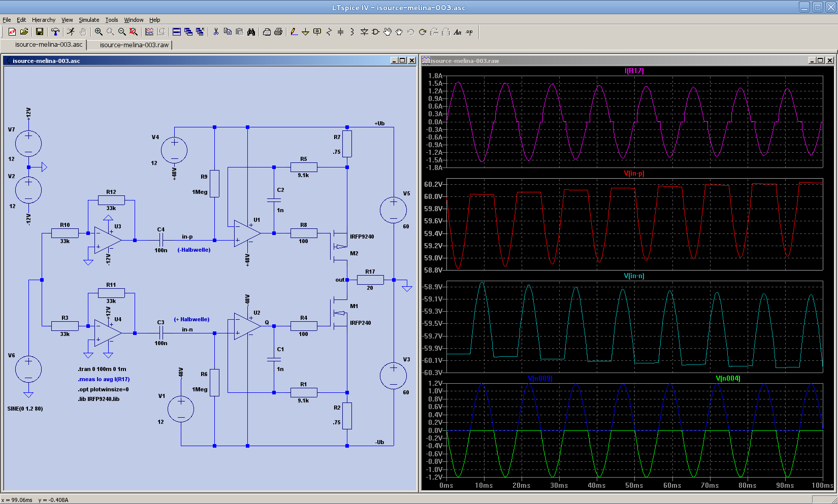This screenshot has height=504, width=838.
Task: Tile windows horizontally icon
Action: 177,32
